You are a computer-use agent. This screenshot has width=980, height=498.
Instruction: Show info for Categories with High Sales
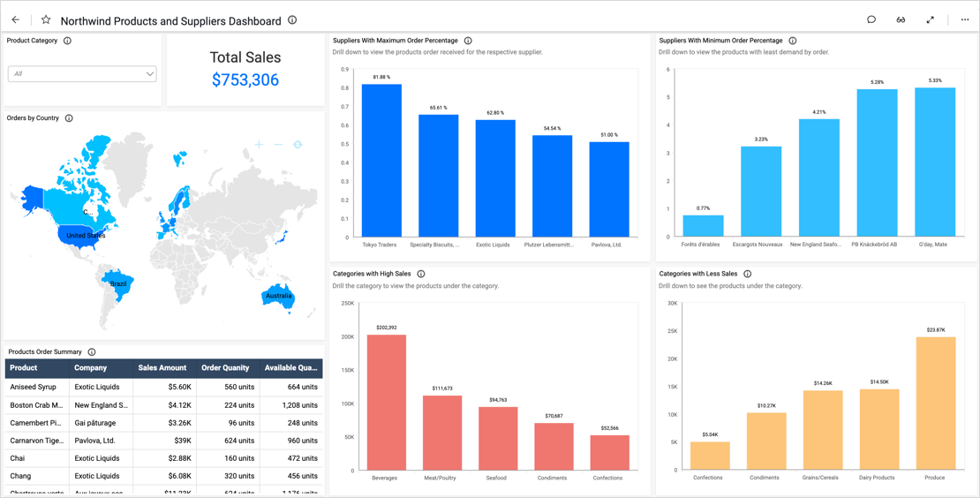click(421, 274)
